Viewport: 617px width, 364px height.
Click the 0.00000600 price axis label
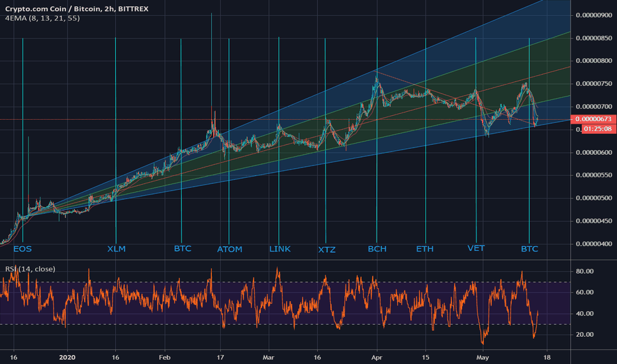pos(594,153)
